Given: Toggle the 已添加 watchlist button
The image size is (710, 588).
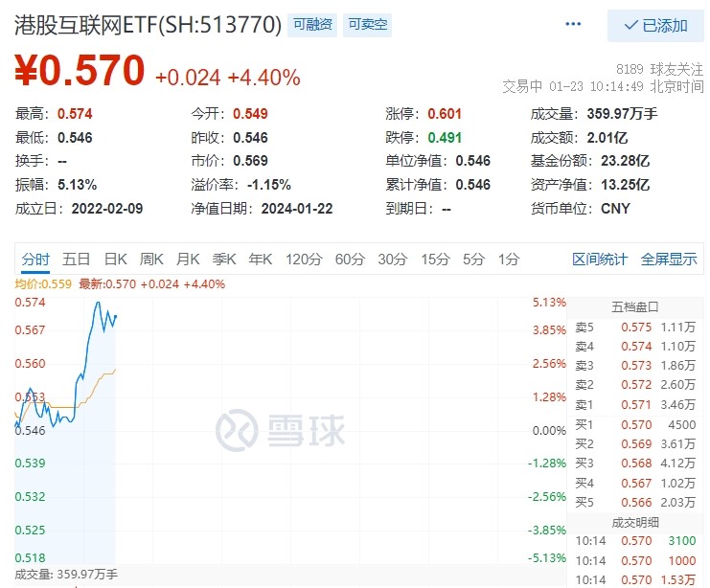Looking at the screenshot, I should (655, 26).
